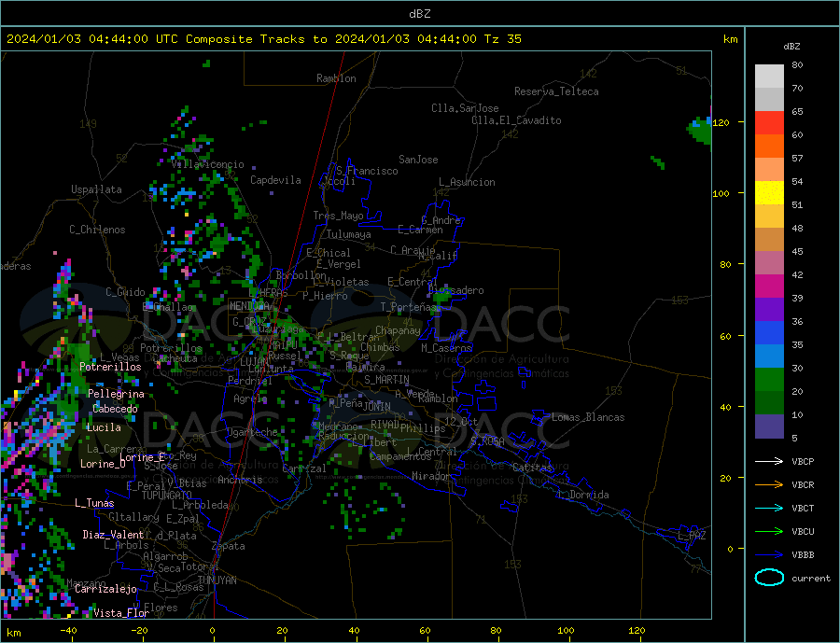Click the C_Chilenos map label
Viewport: 840px width, 643px height.
click(x=97, y=230)
